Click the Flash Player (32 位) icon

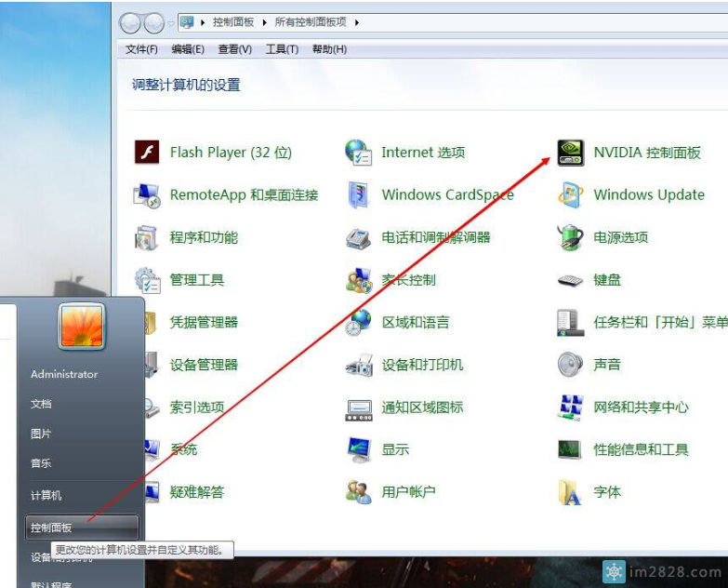[x=147, y=153]
